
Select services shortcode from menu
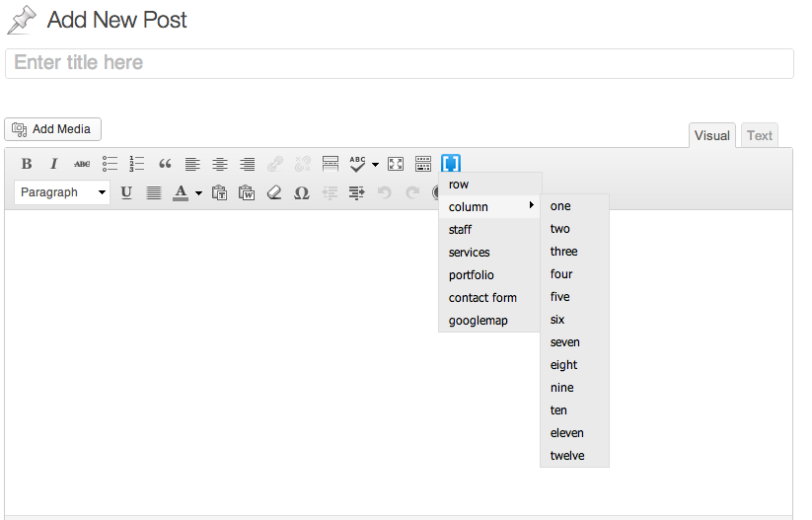pos(490,253)
